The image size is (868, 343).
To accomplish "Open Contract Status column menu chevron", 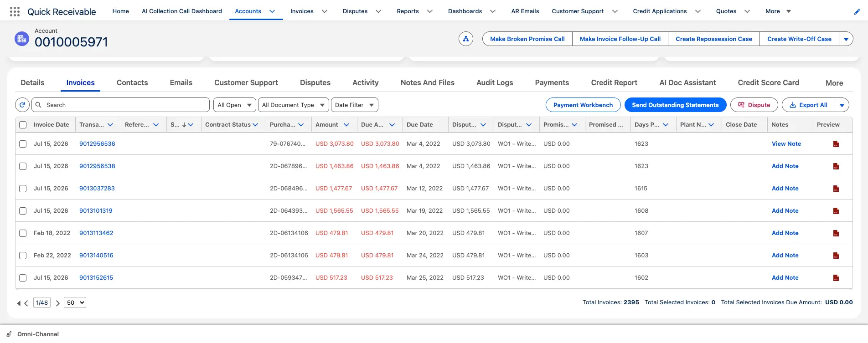I will (255, 125).
